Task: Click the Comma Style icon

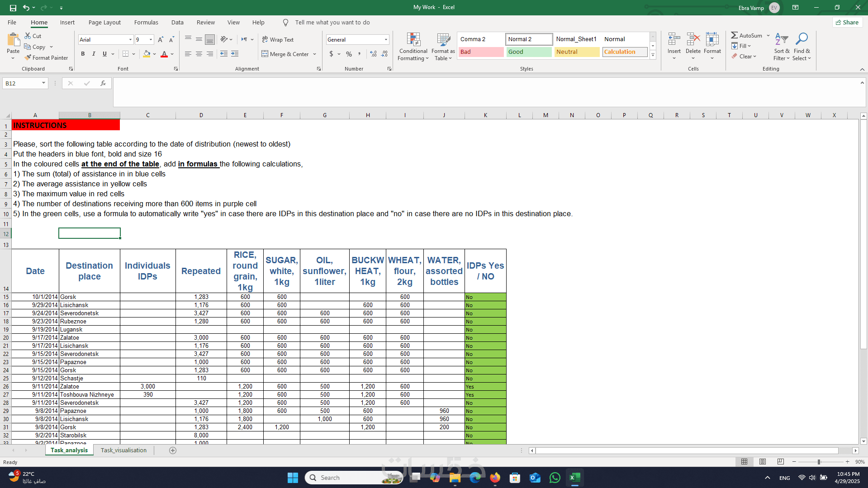Action: (x=360, y=54)
